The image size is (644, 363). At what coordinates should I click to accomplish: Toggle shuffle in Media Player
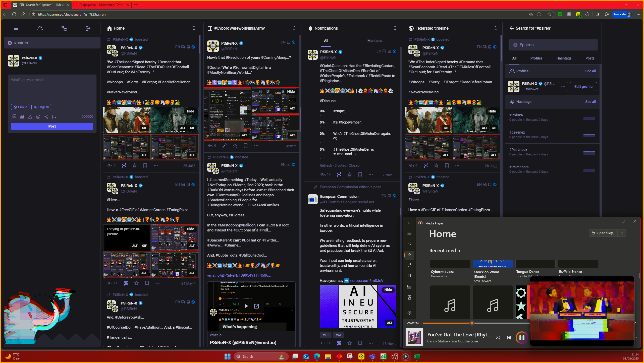[498, 338]
